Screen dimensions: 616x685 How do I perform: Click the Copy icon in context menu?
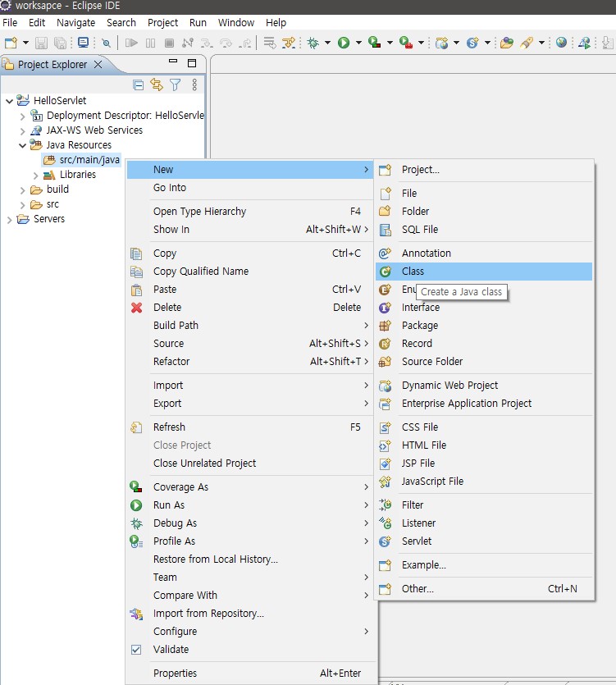pos(136,253)
